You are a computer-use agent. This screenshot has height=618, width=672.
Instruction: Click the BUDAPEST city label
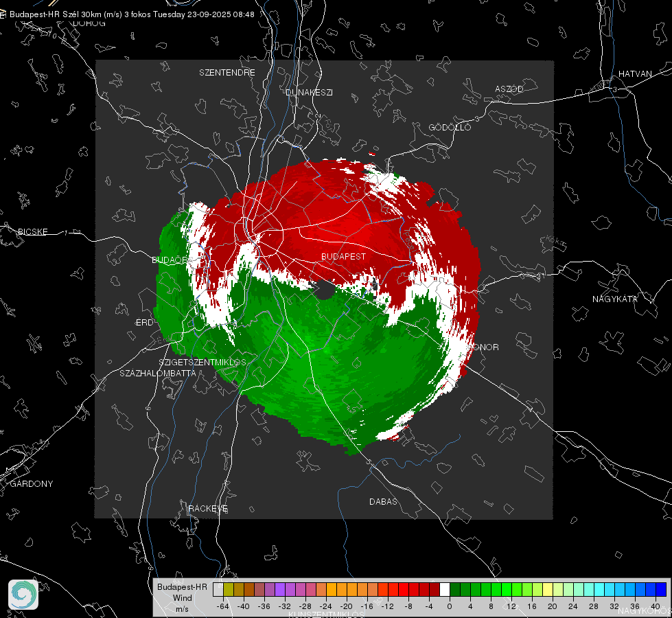343,256
